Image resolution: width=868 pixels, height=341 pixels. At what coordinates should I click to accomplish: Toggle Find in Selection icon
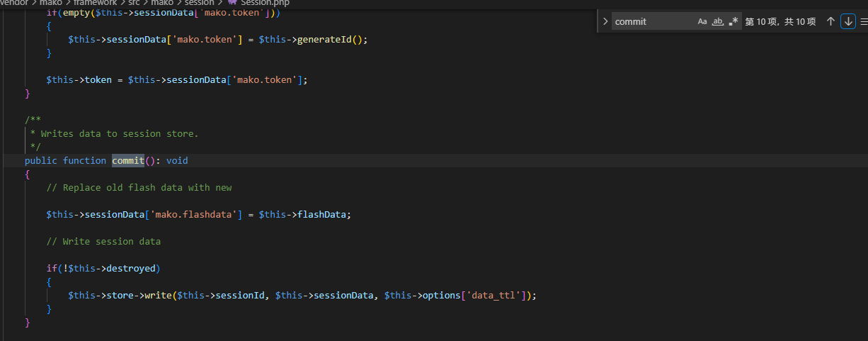click(x=864, y=21)
